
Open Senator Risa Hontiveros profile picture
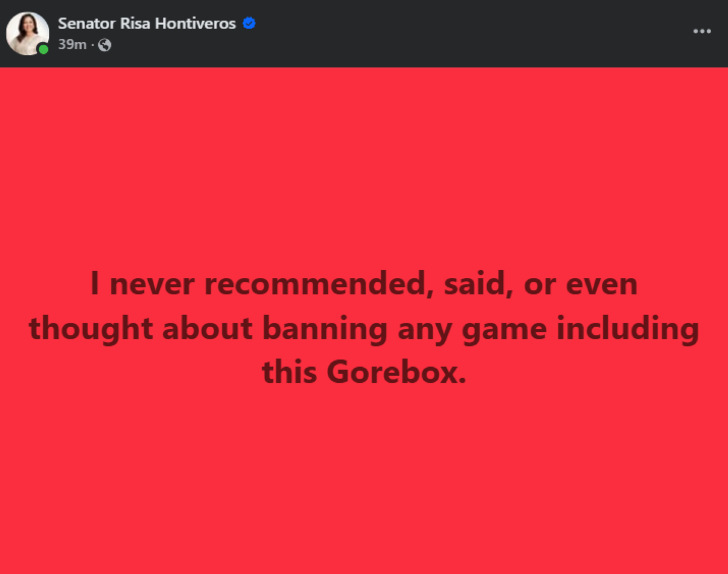[x=28, y=33]
